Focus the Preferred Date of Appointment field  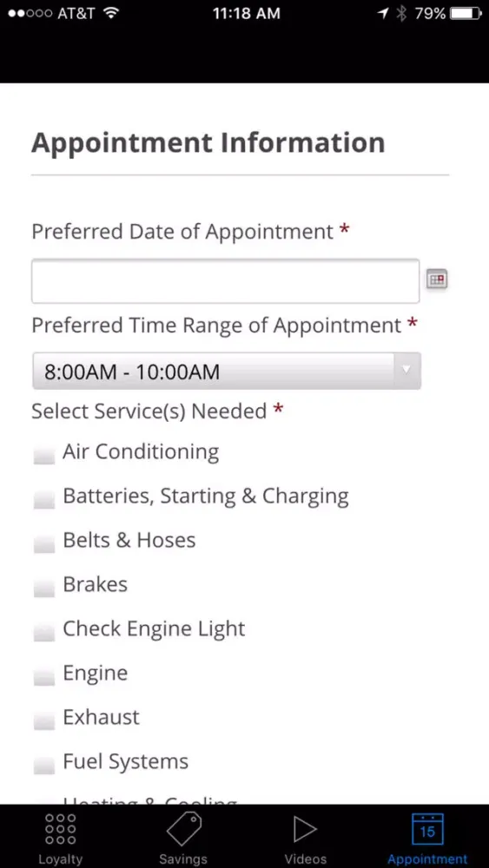pyautogui.click(x=226, y=280)
